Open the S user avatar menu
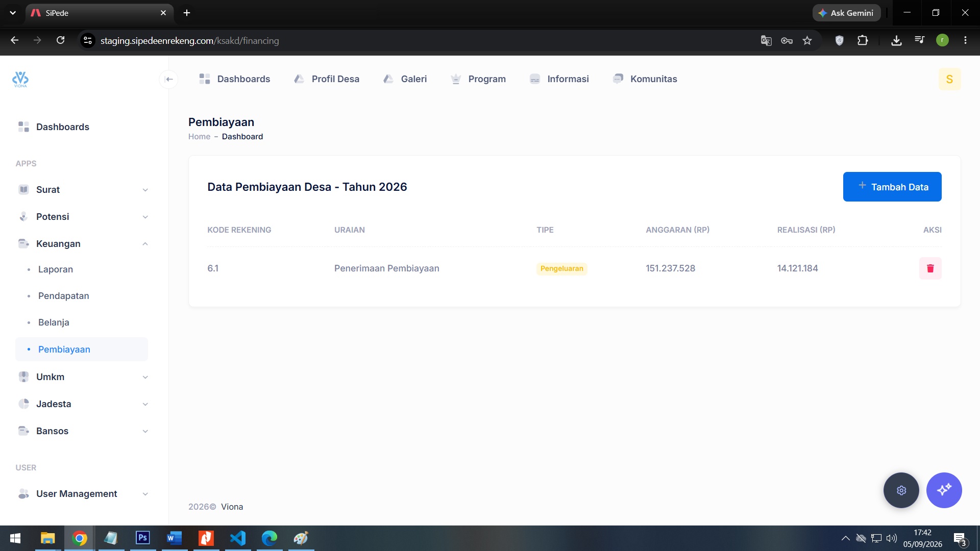 949,79
